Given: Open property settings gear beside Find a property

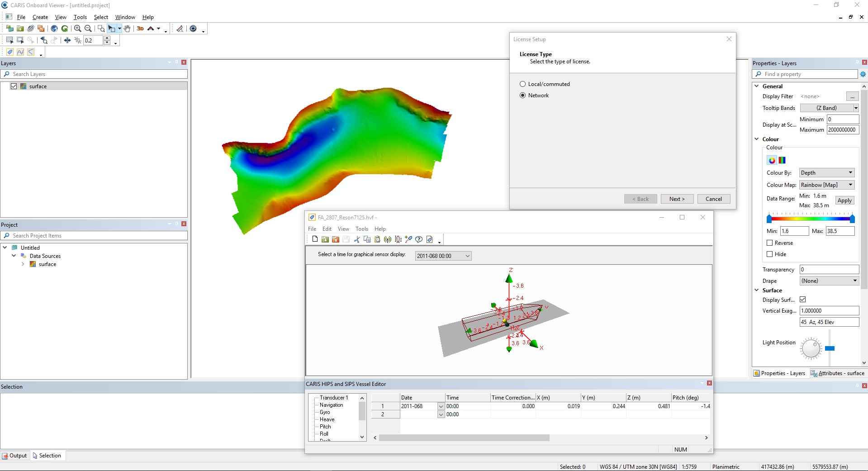Looking at the screenshot, I should [863, 74].
